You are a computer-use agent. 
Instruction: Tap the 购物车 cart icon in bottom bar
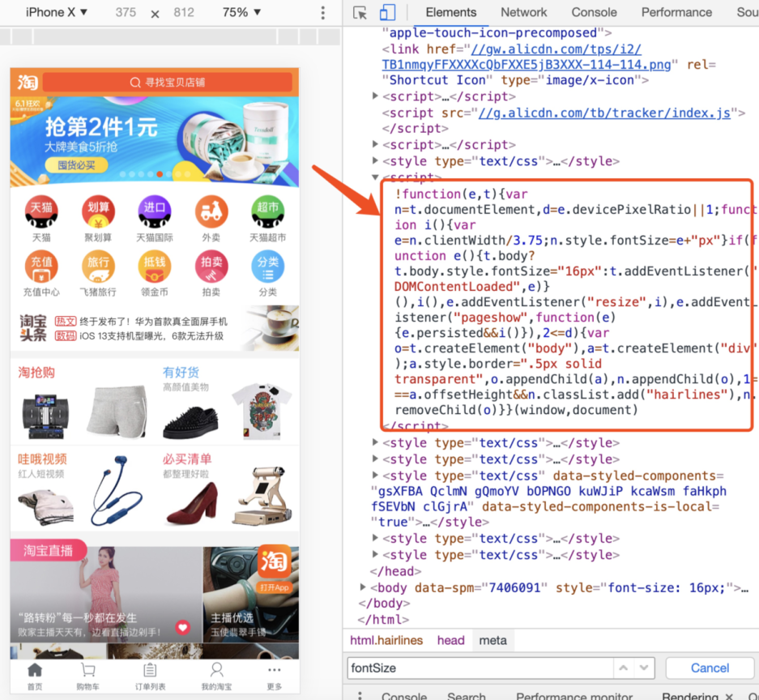(87, 670)
